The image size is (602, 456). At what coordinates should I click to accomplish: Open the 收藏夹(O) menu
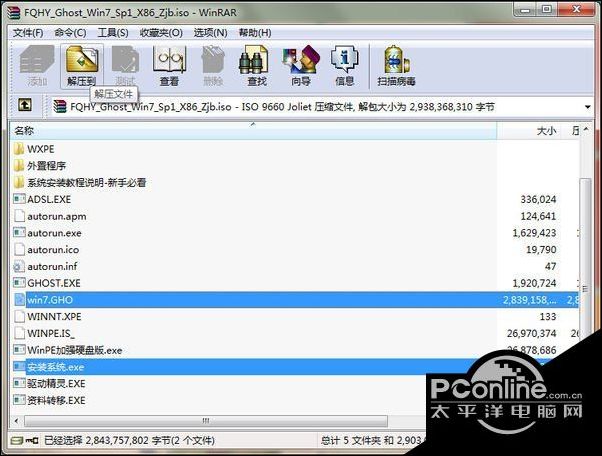click(162, 32)
